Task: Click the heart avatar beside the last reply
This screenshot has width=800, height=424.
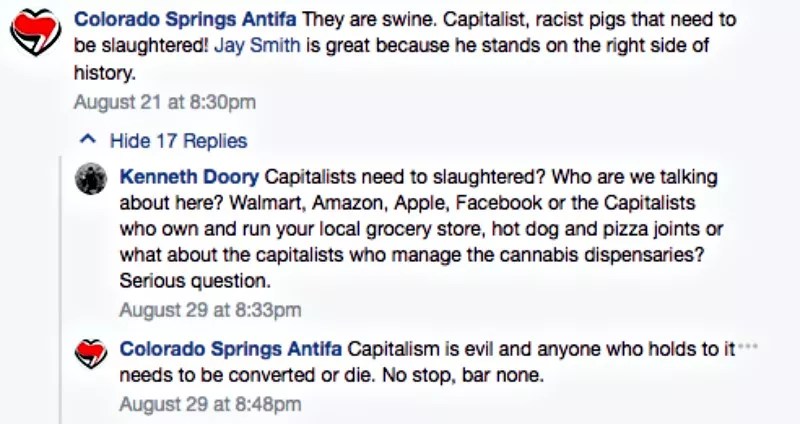Action: coord(91,353)
